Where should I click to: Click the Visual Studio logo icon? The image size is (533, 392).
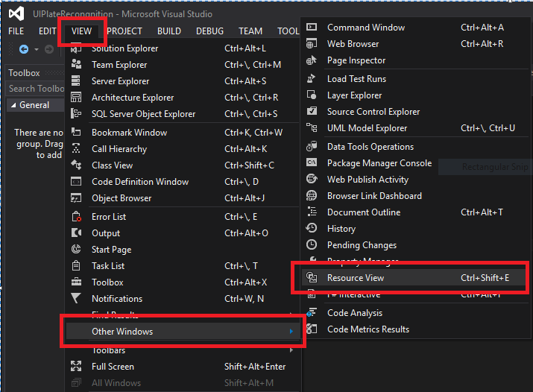16,13
